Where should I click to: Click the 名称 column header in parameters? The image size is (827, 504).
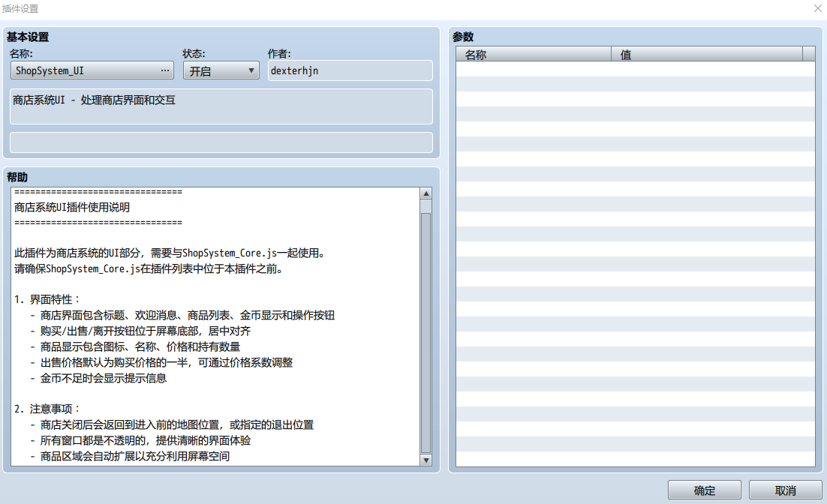pos(534,54)
